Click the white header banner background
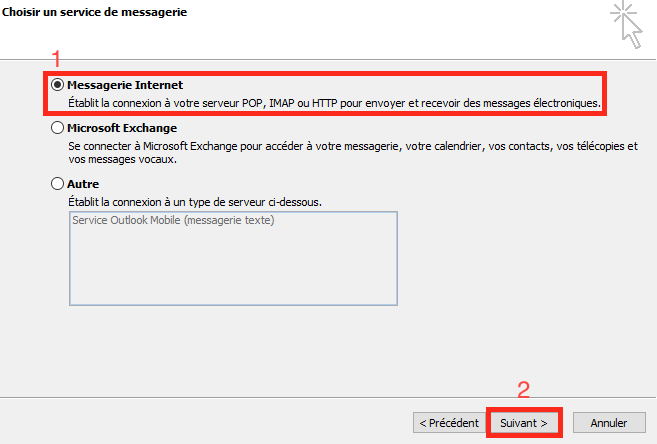657x444 pixels. [400, 30]
